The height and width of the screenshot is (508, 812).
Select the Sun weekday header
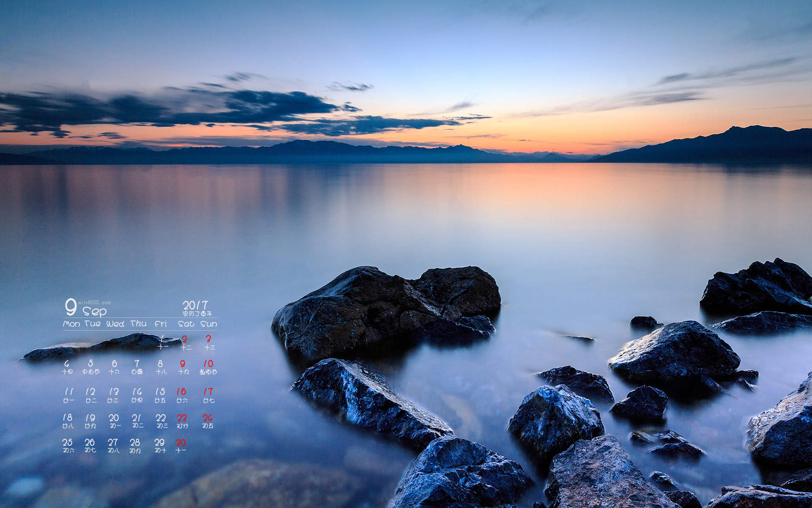tap(208, 324)
